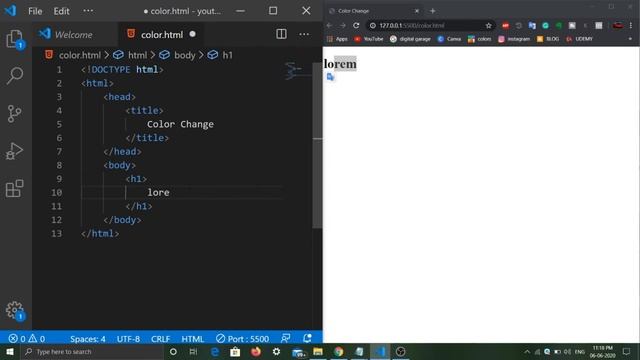Screen dimensions: 640x360
Task: Open the BLOG bookmark folder
Action: [548, 39]
